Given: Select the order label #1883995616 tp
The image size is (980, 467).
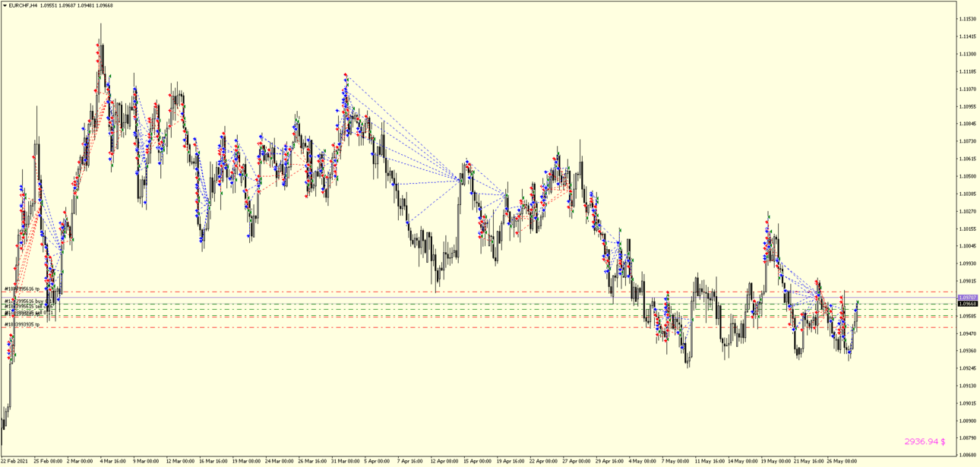Looking at the screenshot, I should tap(22, 289).
